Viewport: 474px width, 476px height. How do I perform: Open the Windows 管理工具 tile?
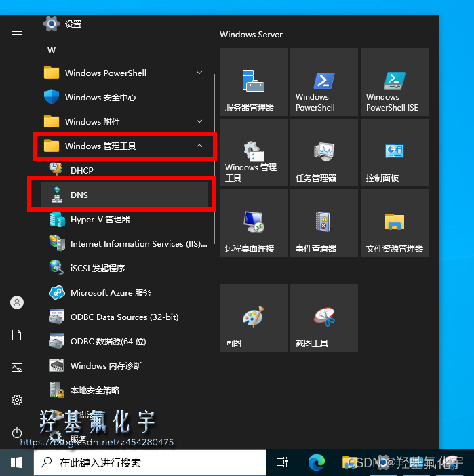[x=254, y=153]
